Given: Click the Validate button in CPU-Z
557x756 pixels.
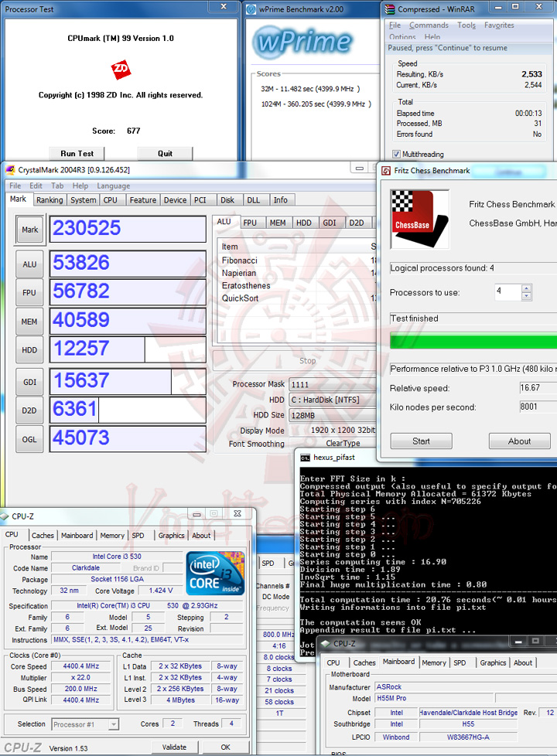Looking at the screenshot, I should point(174,747).
